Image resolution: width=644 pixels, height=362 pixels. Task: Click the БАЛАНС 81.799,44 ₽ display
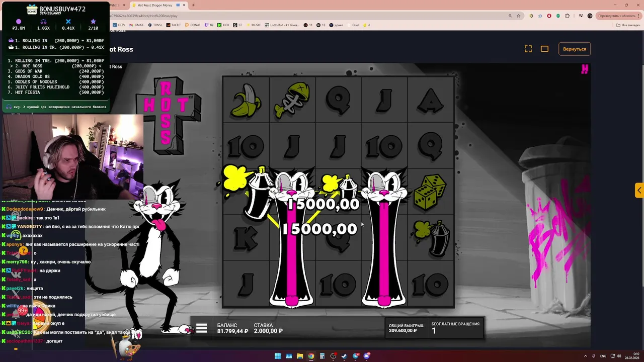click(233, 328)
